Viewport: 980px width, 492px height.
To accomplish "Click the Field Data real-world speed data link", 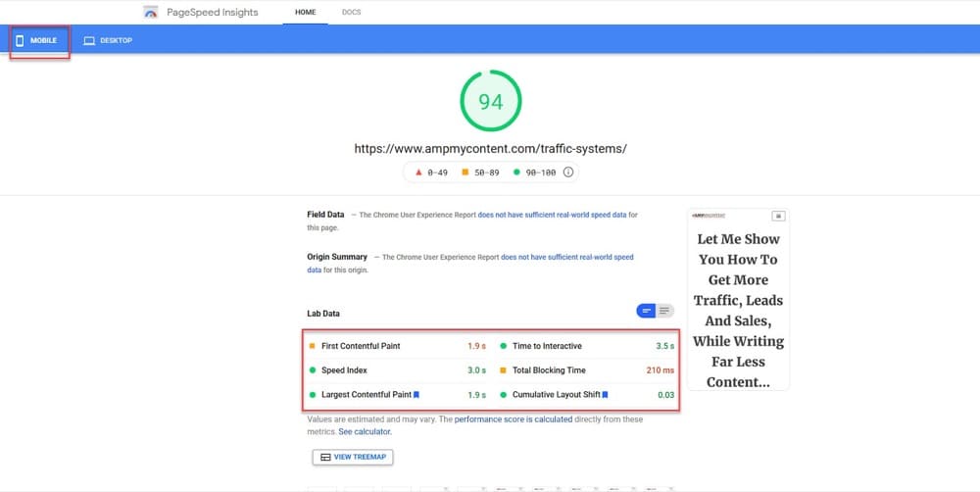I will click(553, 214).
